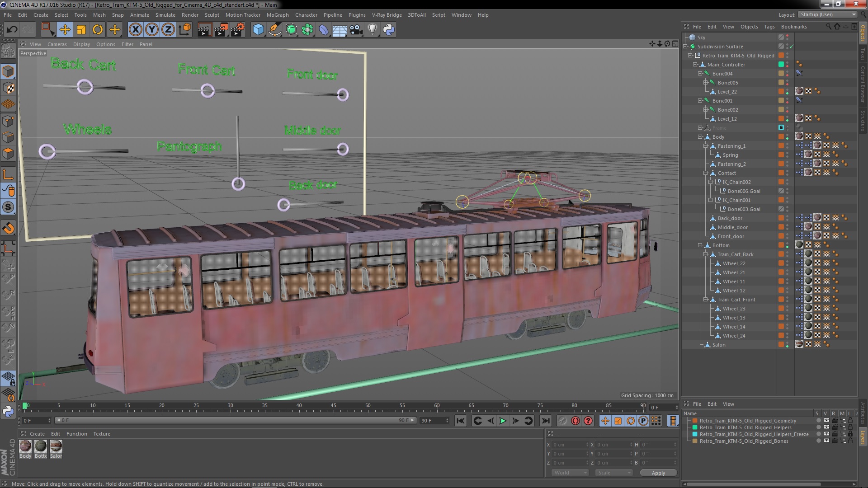Collapse the Bottom object tree
This screenshot has width=868, height=488.
click(700, 245)
